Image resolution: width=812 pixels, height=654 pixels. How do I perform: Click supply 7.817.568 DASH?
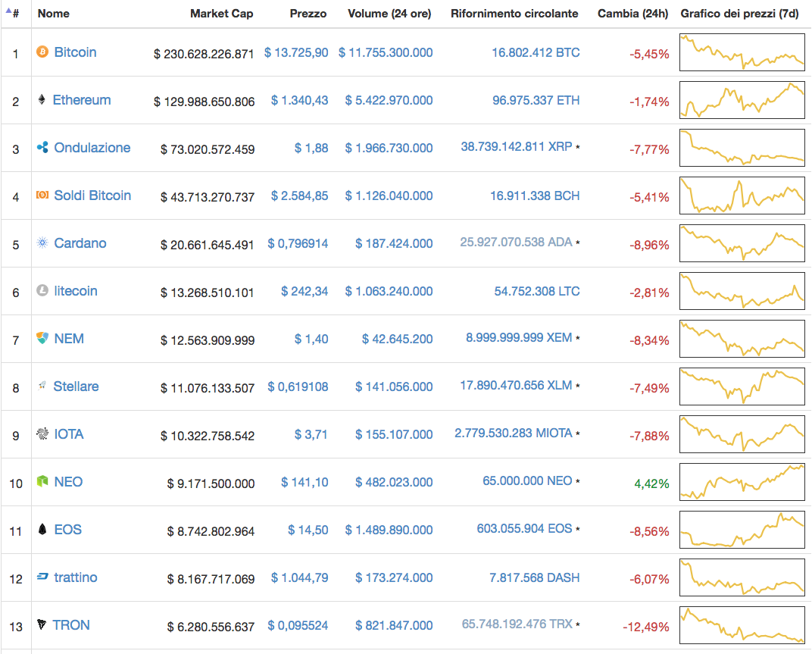[x=535, y=577]
